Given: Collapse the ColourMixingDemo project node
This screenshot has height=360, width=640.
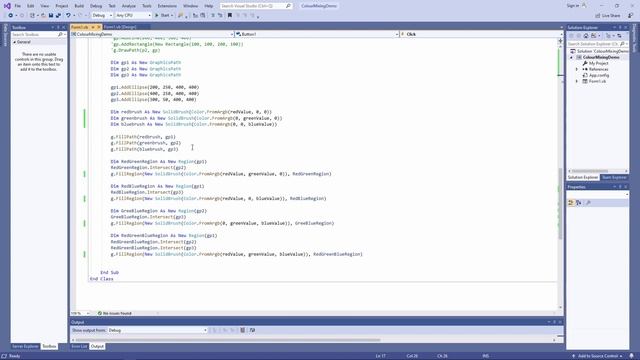Looking at the screenshot, I should (571, 58).
